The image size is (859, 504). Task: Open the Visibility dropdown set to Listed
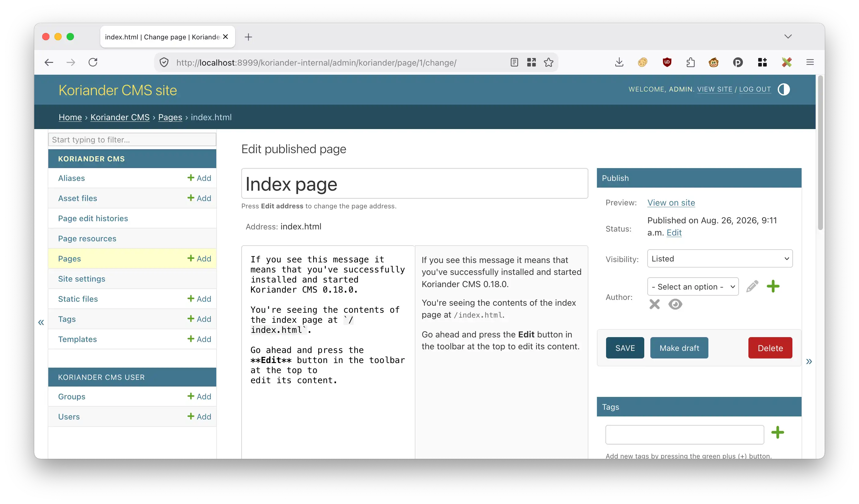pyautogui.click(x=720, y=258)
